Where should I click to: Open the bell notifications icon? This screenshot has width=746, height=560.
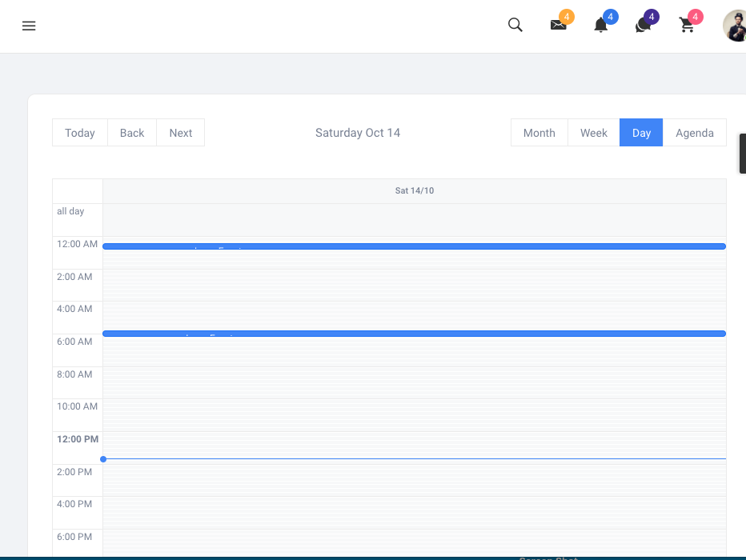601,25
